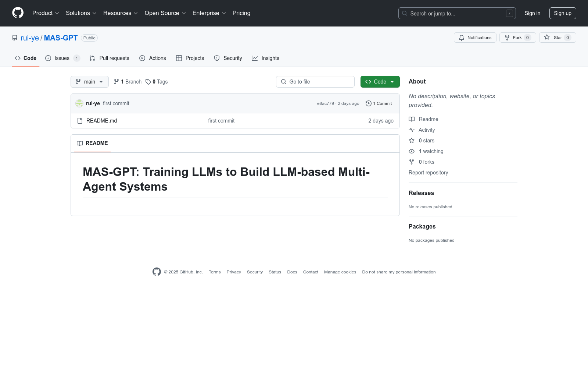Expand the Resources menu
Image resolution: width=588 pixels, height=368 pixels.
pyautogui.click(x=121, y=13)
